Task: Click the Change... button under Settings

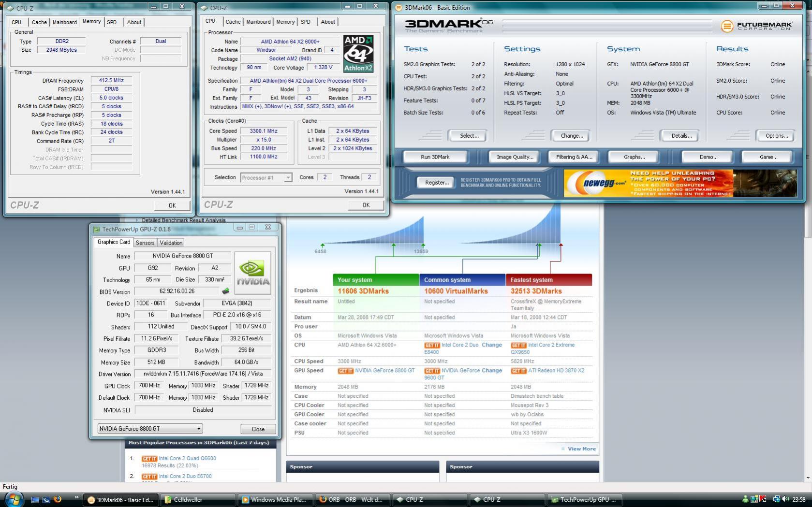Action: 572,136
